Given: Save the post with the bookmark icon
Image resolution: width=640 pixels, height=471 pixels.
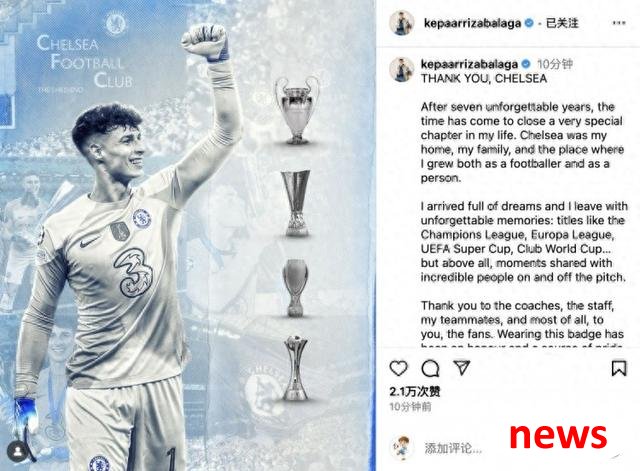Looking at the screenshot, I should (619, 368).
